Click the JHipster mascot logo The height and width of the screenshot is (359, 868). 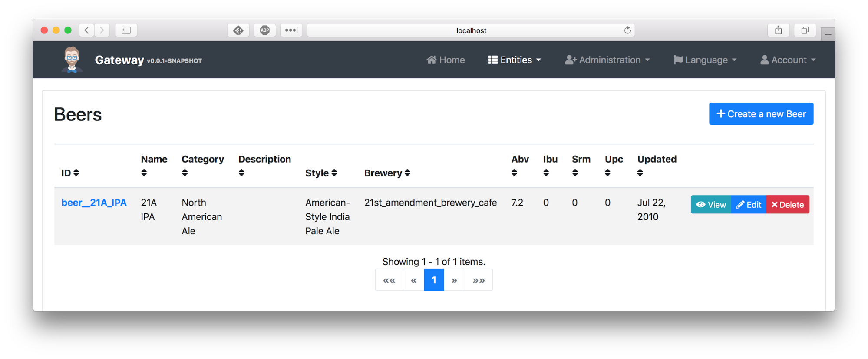click(x=72, y=60)
